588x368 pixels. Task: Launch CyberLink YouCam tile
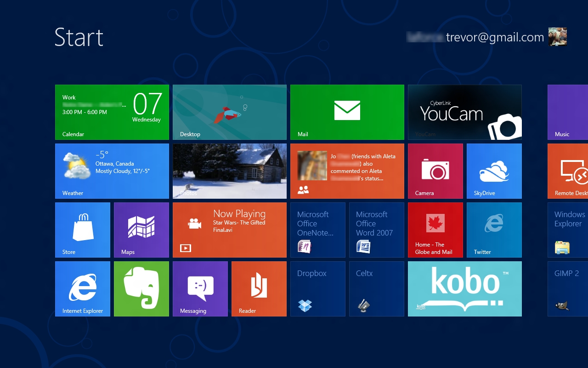pos(465,112)
